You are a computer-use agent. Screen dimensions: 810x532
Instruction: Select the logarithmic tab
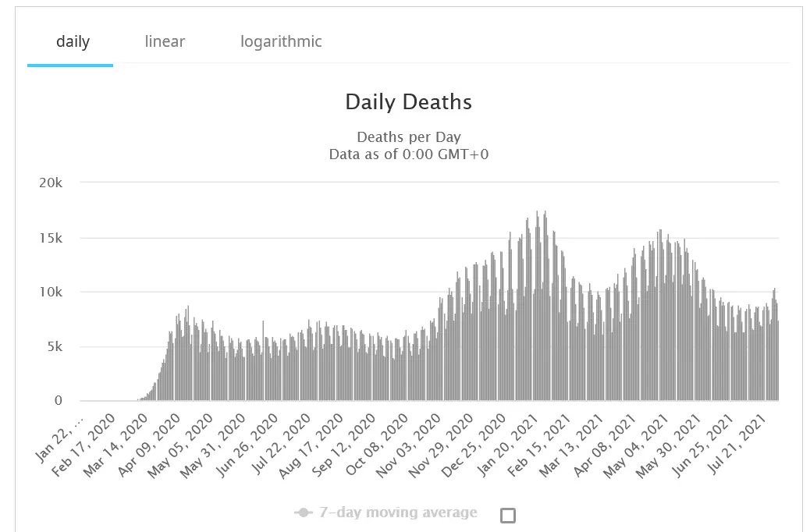point(281,41)
